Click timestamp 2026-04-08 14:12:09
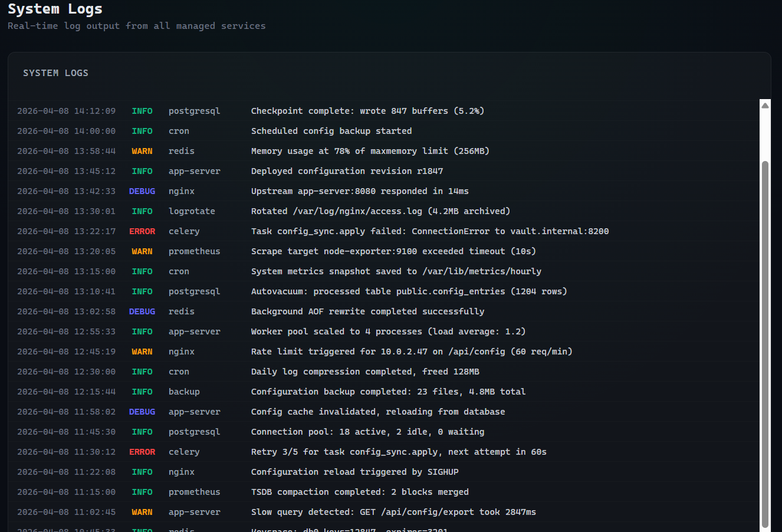Screen dimensions: 782x532 tap(66, 111)
